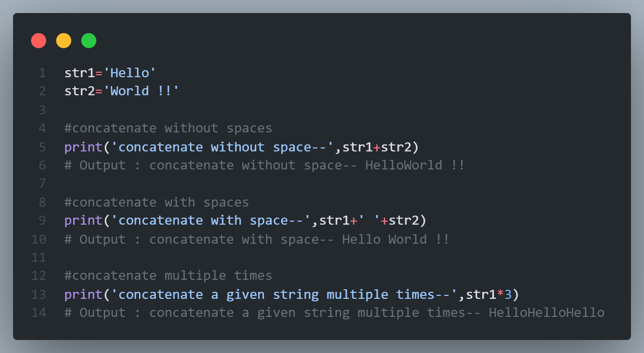Click the green maximize dot
This screenshot has height=353, width=644.
[x=89, y=41]
